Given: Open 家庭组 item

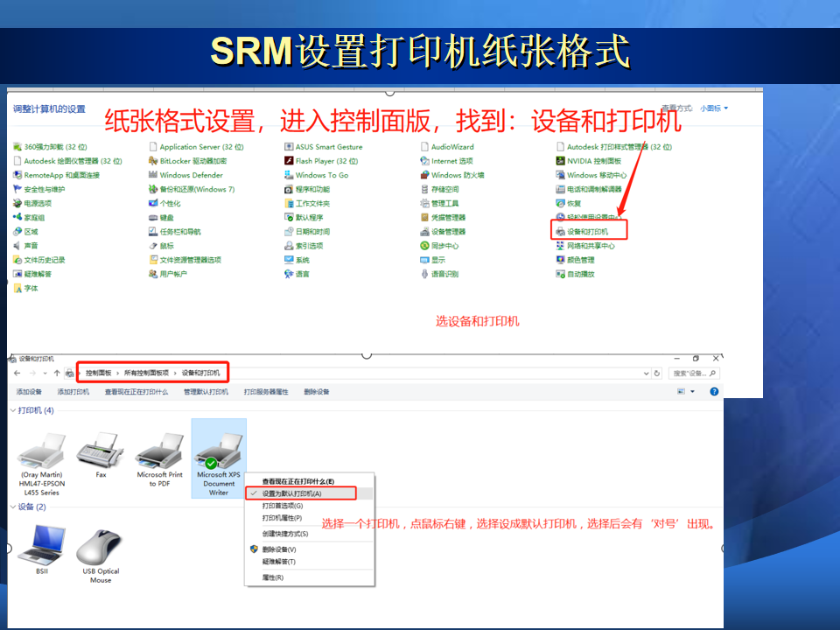Looking at the screenshot, I should point(29,218).
